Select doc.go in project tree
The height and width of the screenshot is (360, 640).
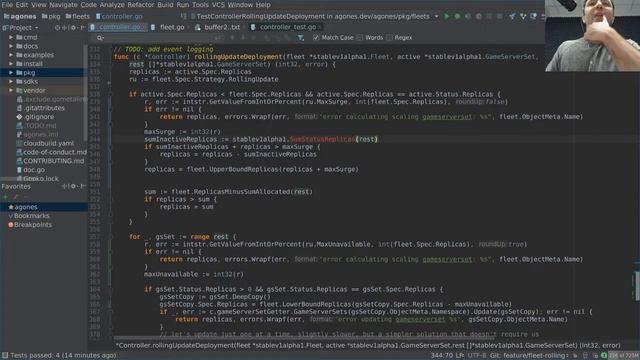point(34,170)
